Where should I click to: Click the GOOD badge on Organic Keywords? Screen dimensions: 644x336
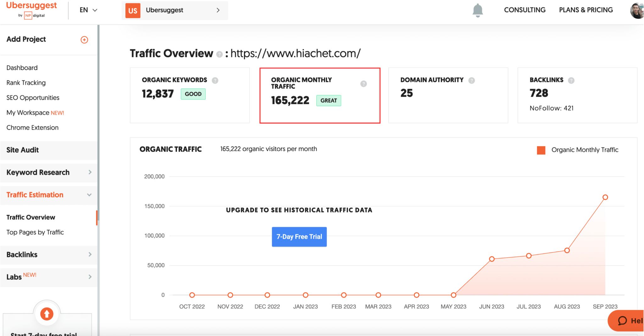coord(193,94)
